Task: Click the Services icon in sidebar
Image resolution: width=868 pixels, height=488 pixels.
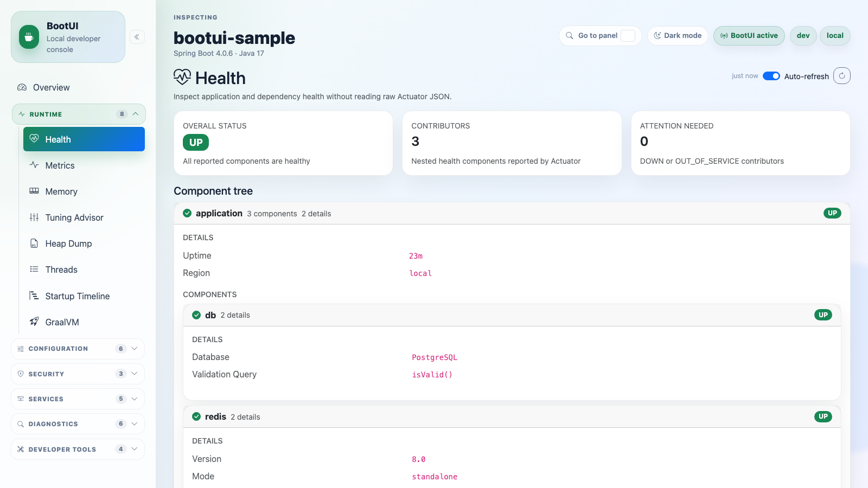Action: click(x=21, y=399)
